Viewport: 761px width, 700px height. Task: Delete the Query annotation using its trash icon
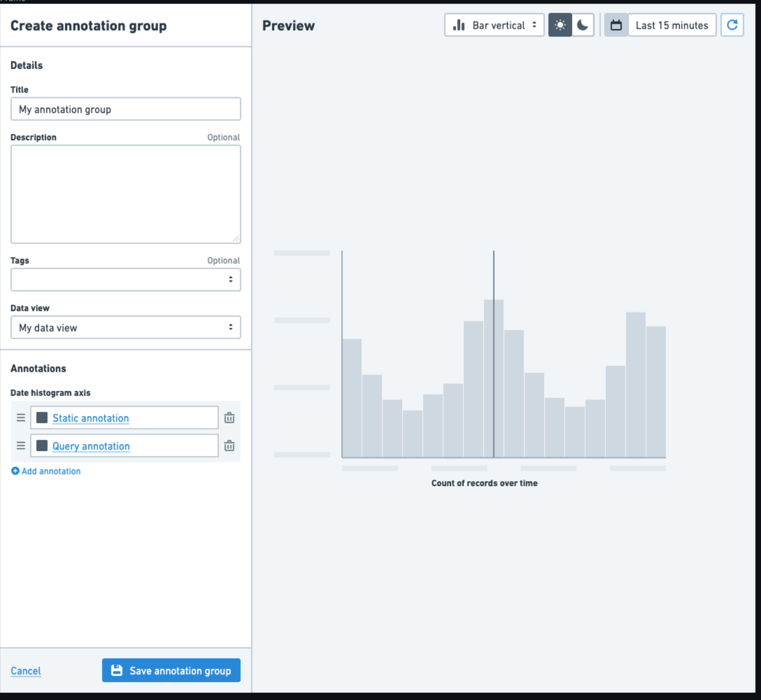(230, 446)
